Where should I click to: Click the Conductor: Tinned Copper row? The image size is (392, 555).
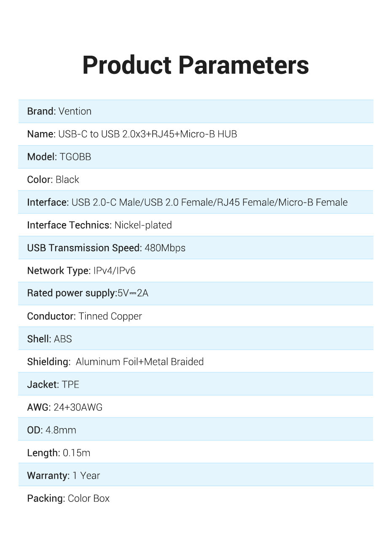84,316
